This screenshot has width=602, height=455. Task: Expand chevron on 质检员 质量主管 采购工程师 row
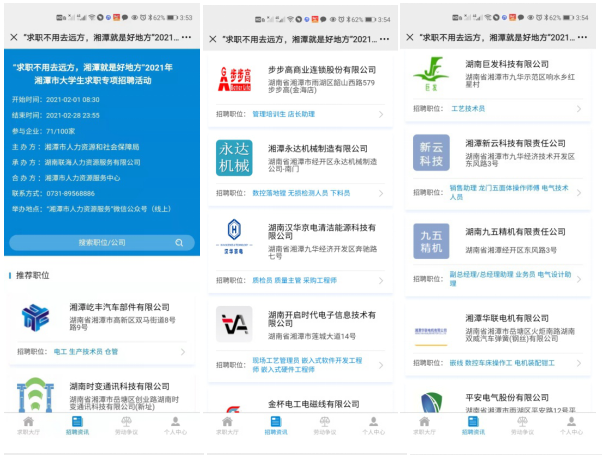coord(381,281)
